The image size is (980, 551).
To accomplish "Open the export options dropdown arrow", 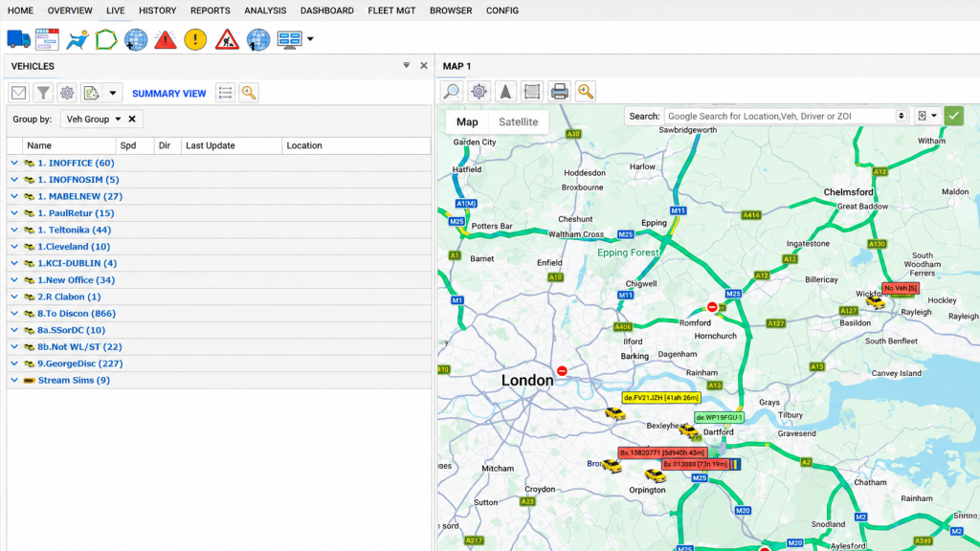I will [113, 93].
